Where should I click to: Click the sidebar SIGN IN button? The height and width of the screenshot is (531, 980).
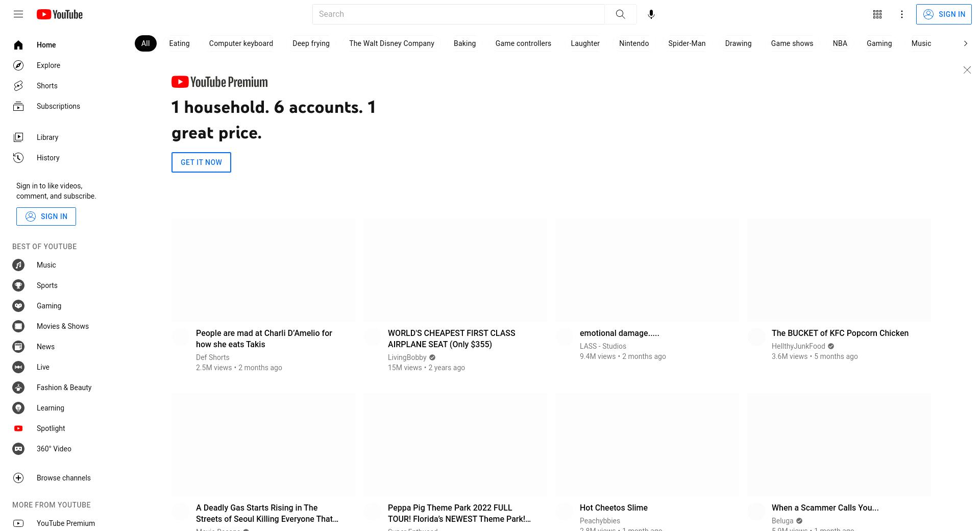pos(46,216)
